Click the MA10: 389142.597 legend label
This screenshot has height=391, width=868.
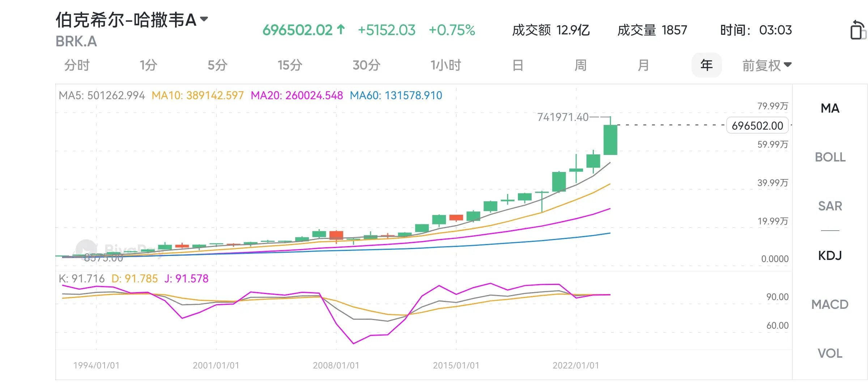(198, 96)
